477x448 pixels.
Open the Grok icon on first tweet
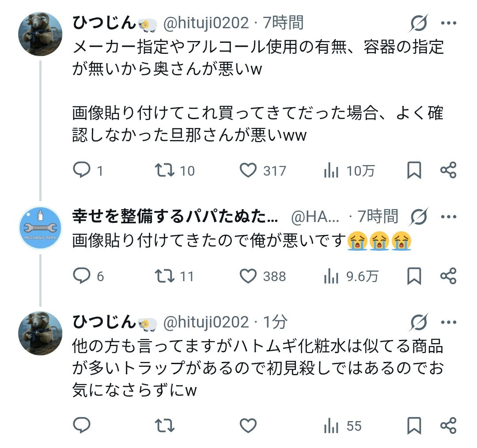[x=418, y=23]
